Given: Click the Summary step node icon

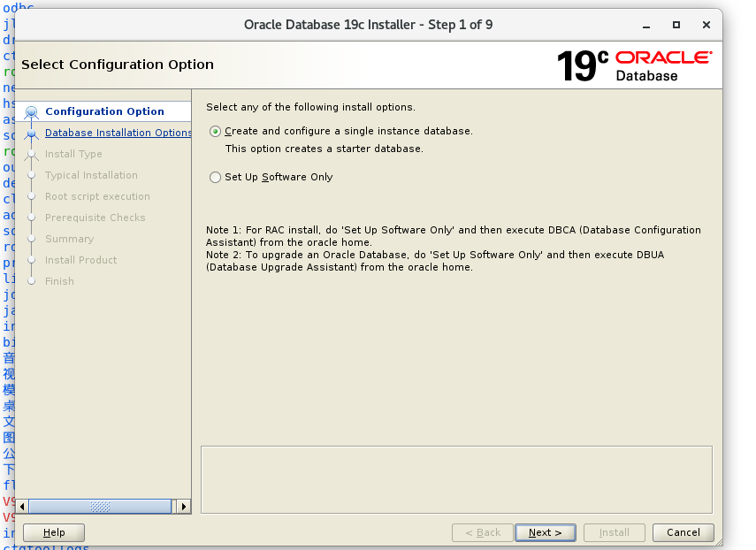Looking at the screenshot, I should pos(31,239).
